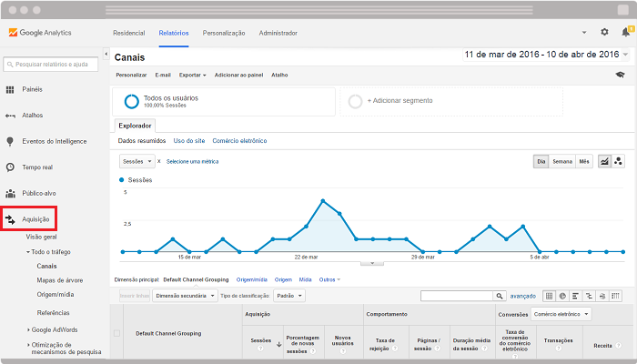637x364 pixels.
Task: Expand Otimização de mecanismos de pesquisa
Action: point(28,345)
